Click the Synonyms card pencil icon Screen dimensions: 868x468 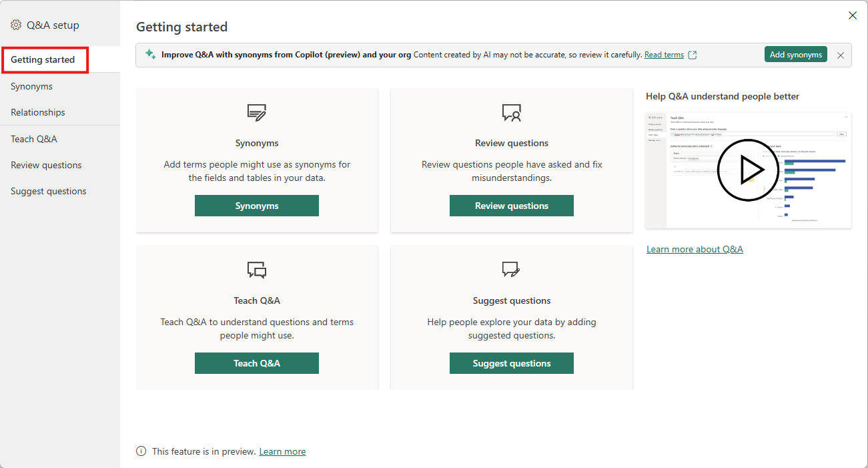(257, 112)
